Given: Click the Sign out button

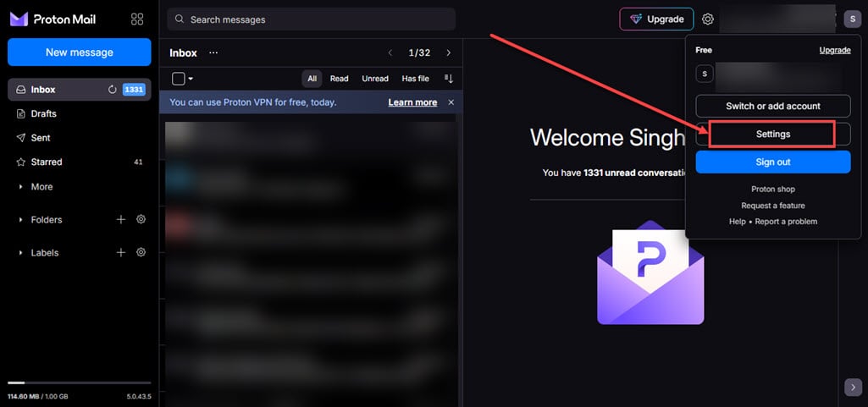Looking at the screenshot, I should (x=773, y=162).
